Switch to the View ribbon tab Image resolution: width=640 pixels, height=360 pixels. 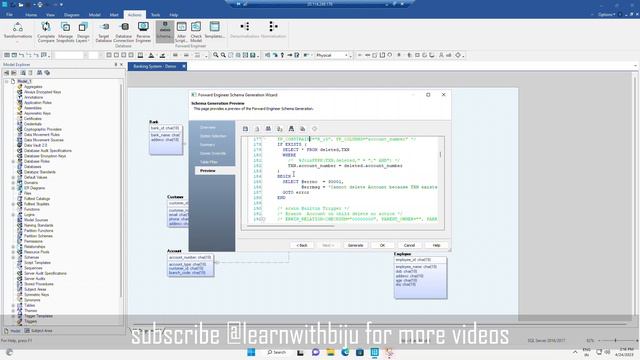coord(50,15)
